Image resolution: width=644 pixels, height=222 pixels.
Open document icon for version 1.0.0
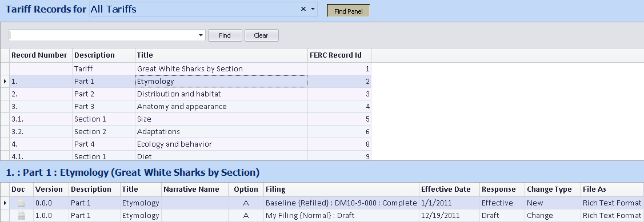[x=21, y=215]
